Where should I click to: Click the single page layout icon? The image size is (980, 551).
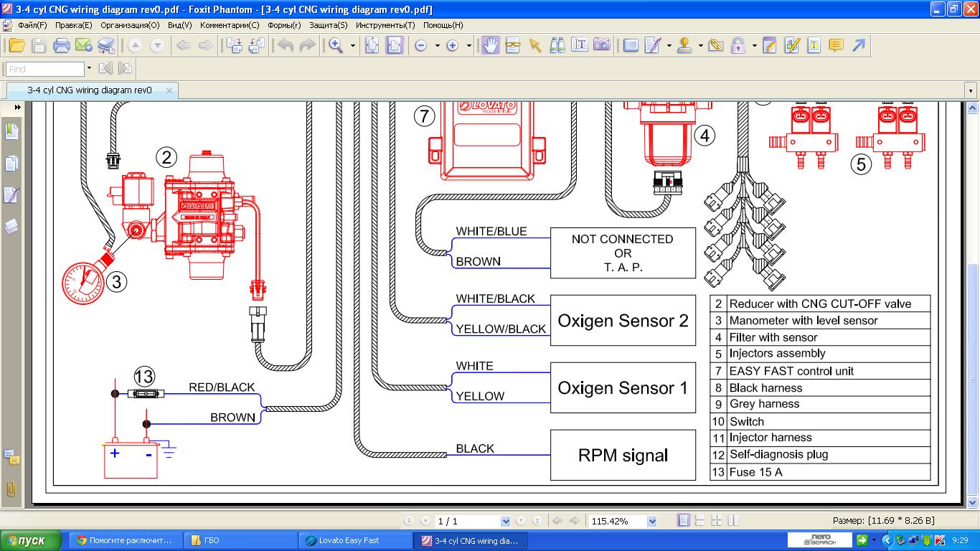coord(684,521)
